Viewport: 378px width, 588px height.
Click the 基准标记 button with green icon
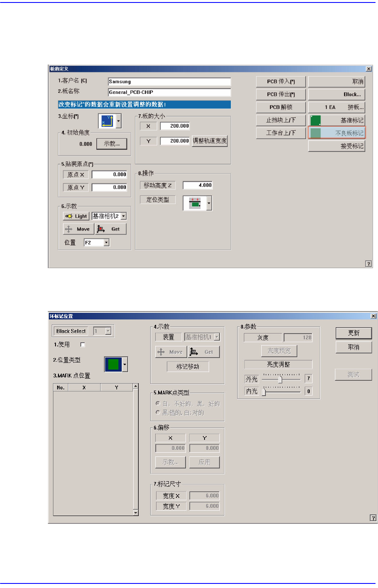(x=337, y=120)
